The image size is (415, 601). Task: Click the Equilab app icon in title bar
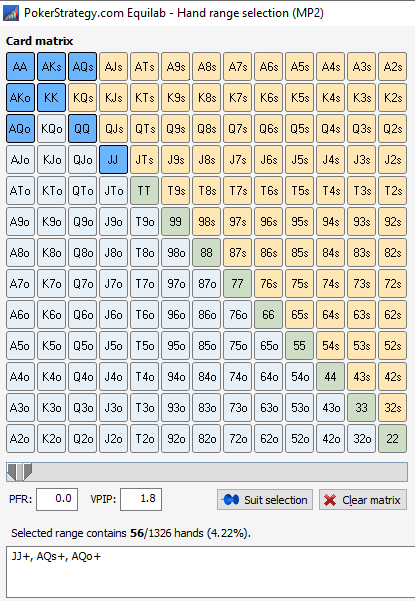point(10,13)
